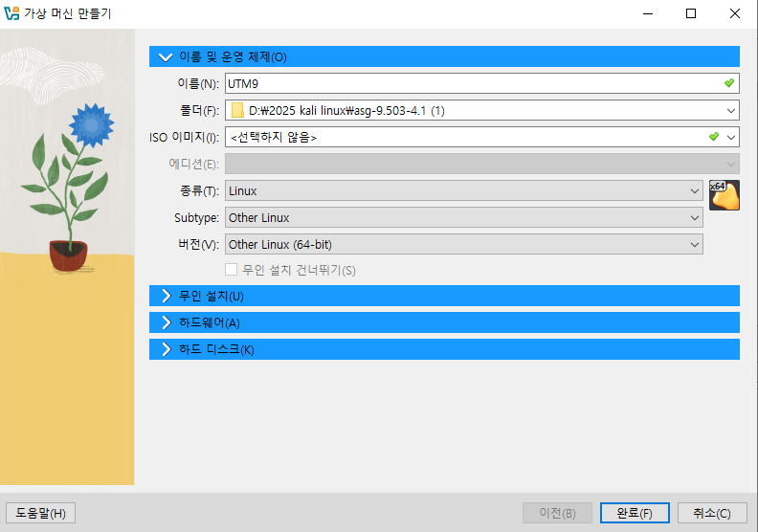Viewport: 758px width, 532px height.
Task: Click the green checkmark in 이름 field
Action: pos(729,83)
